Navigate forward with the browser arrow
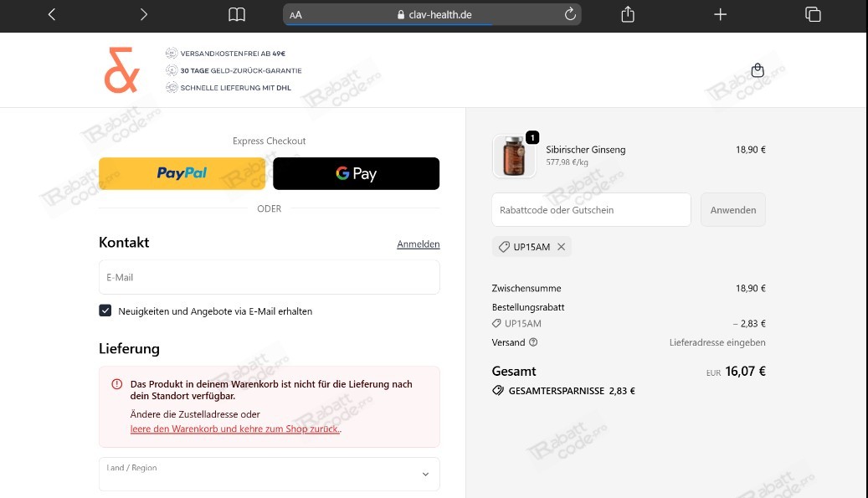 pos(143,14)
